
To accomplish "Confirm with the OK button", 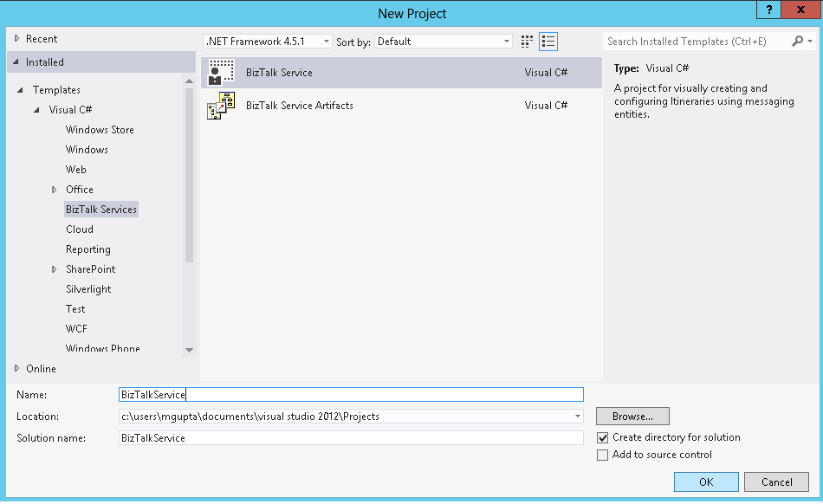I will [x=706, y=482].
